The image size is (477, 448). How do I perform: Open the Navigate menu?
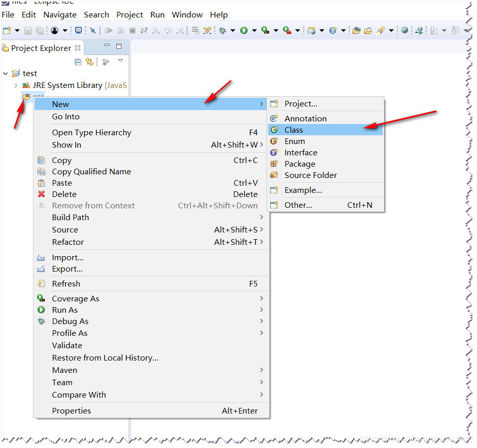(x=60, y=15)
